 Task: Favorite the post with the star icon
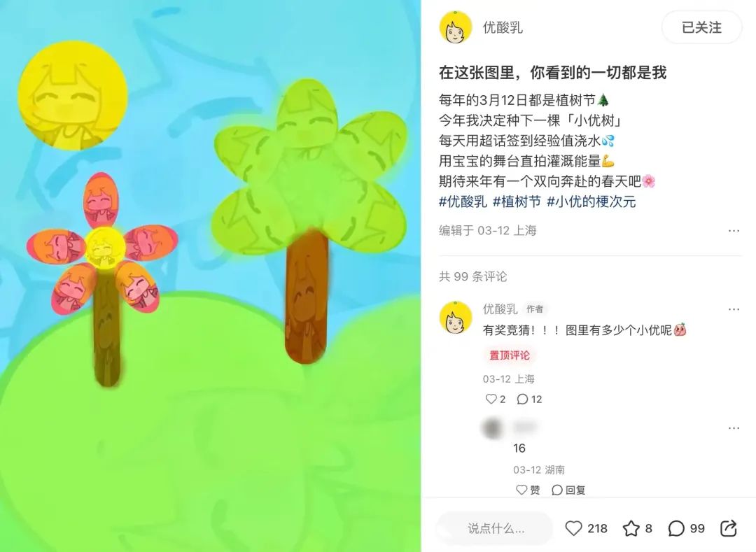[631, 528]
